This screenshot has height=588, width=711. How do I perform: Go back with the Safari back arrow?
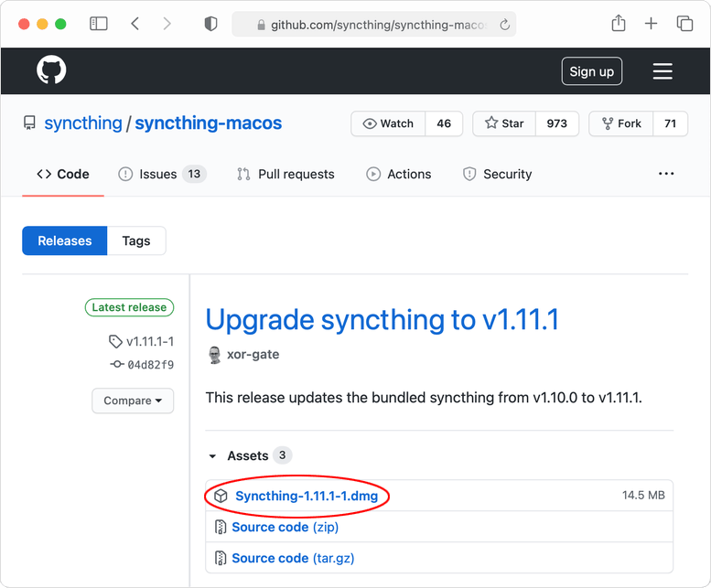tap(135, 24)
